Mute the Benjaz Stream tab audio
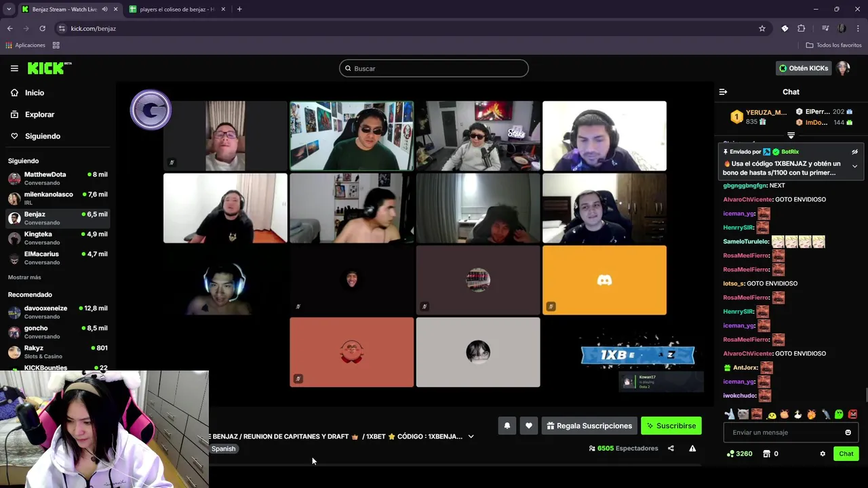The width and height of the screenshot is (868, 488). (x=104, y=9)
